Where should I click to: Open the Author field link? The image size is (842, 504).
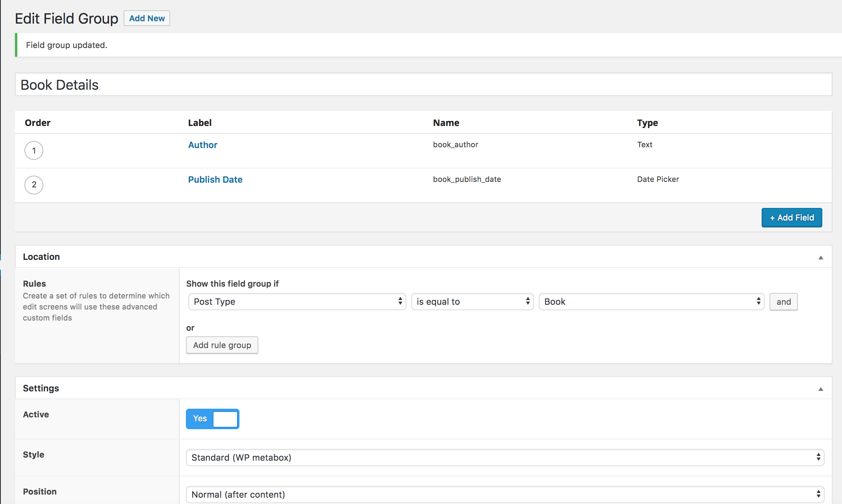coord(202,145)
